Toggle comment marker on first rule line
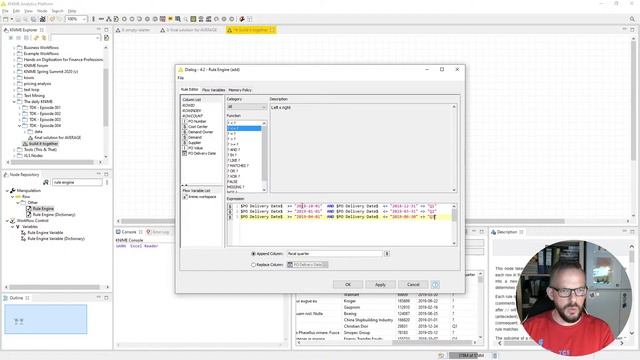 click(230, 207)
